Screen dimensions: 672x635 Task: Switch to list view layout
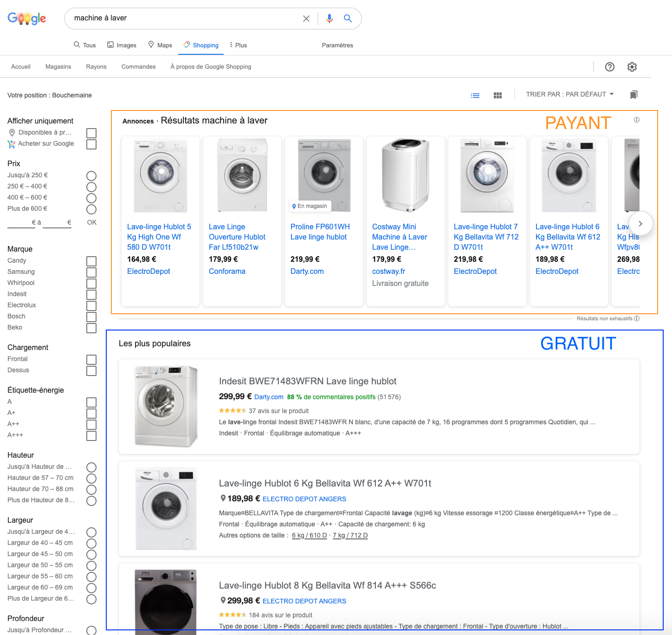[475, 95]
